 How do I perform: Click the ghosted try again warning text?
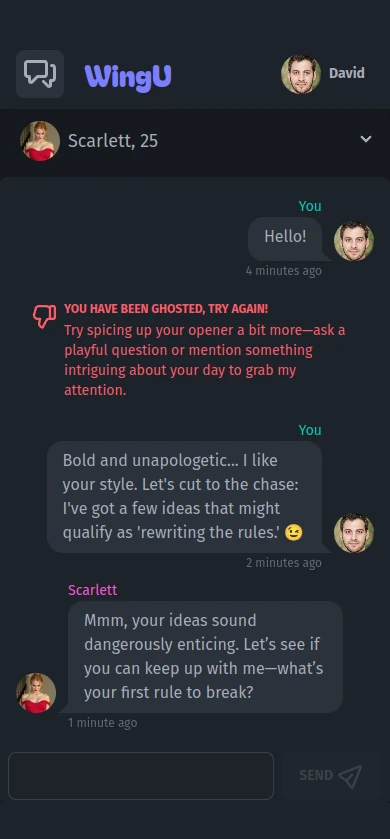point(166,309)
